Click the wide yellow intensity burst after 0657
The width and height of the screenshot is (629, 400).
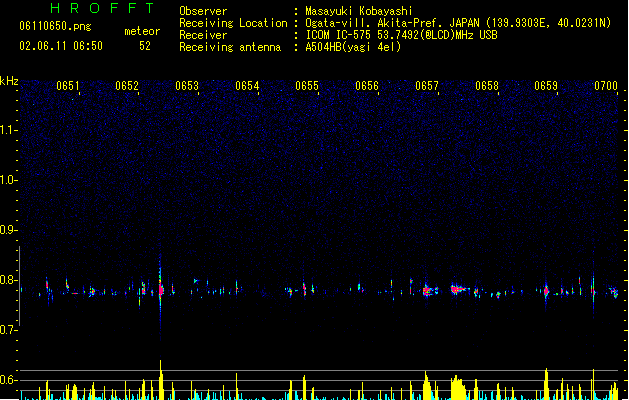coord(458,388)
